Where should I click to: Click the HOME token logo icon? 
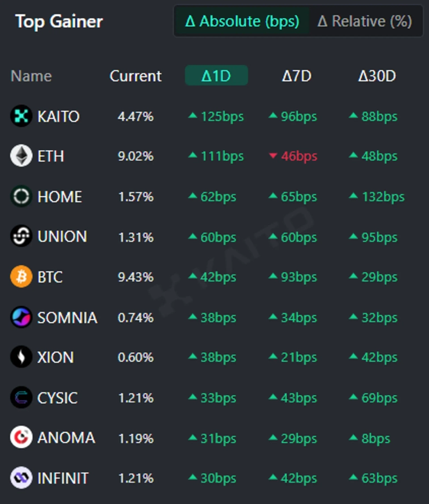click(21, 197)
